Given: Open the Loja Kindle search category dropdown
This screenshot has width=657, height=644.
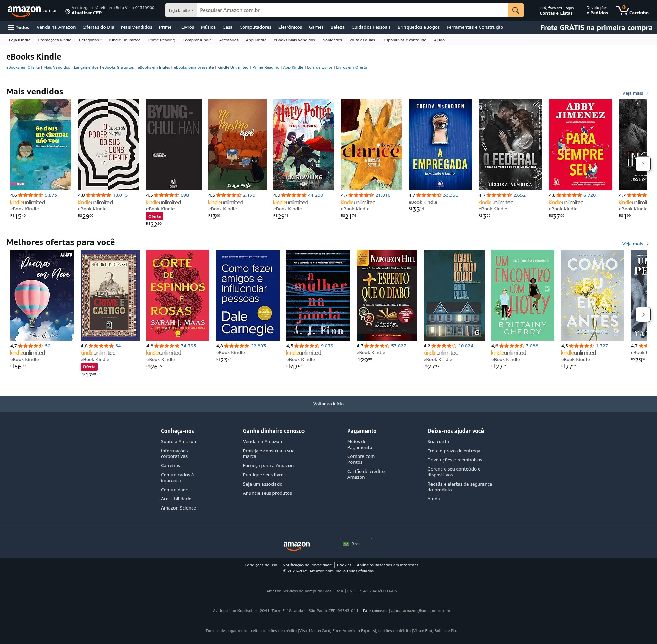Looking at the screenshot, I should point(181,10).
